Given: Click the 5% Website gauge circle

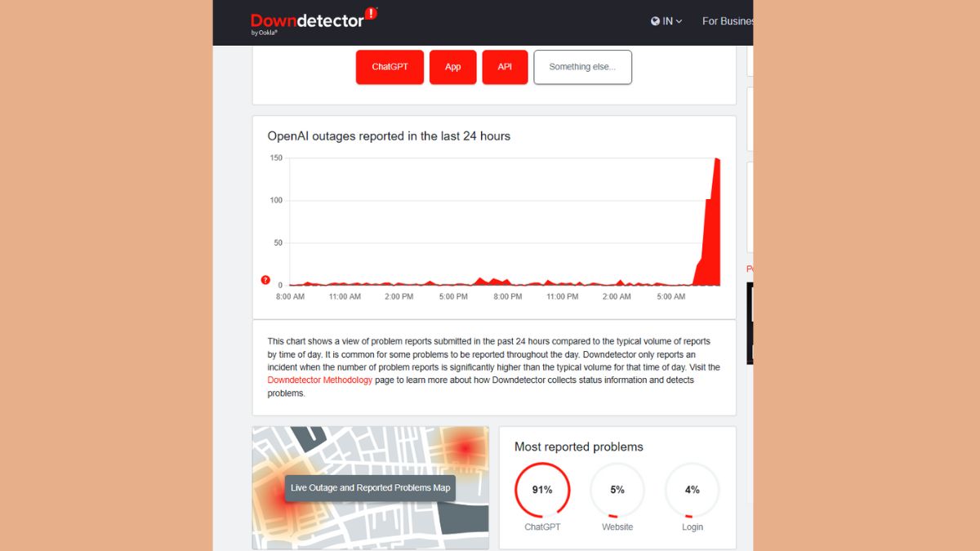Looking at the screenshot, I should click(x=617, y=490).
